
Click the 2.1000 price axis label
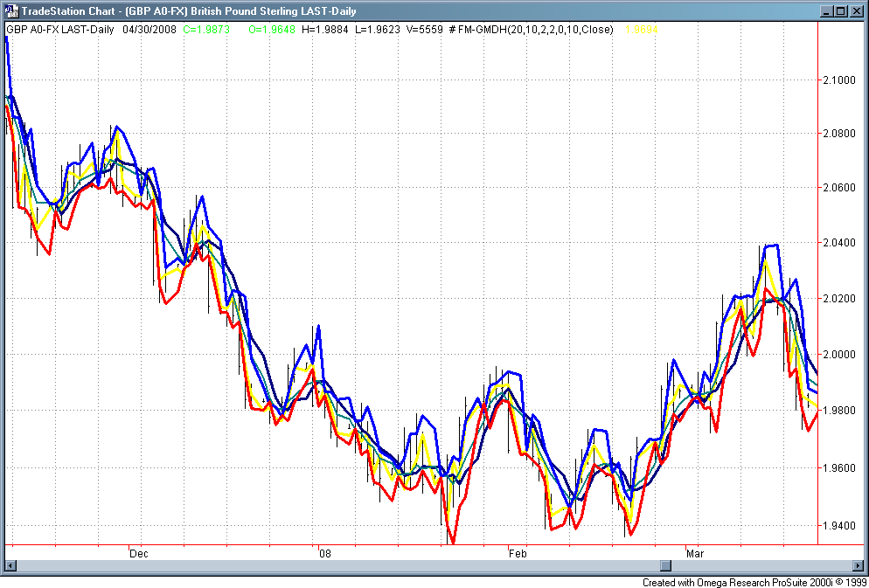840,80
